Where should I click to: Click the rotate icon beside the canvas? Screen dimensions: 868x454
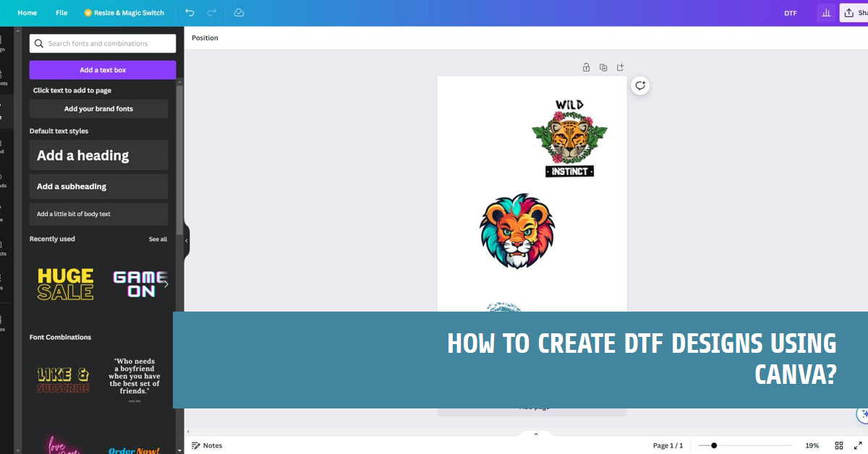click(x=639, y=85)
